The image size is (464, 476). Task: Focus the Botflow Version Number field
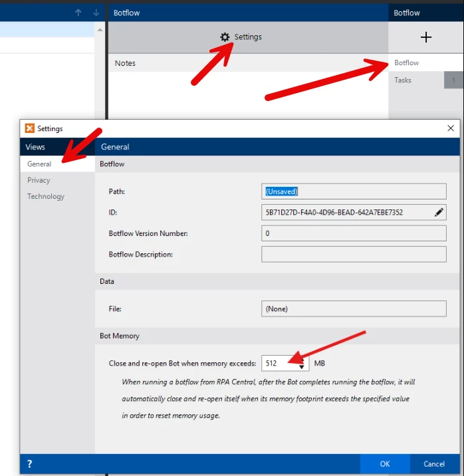pyautogui.click(x=354, y=233)
